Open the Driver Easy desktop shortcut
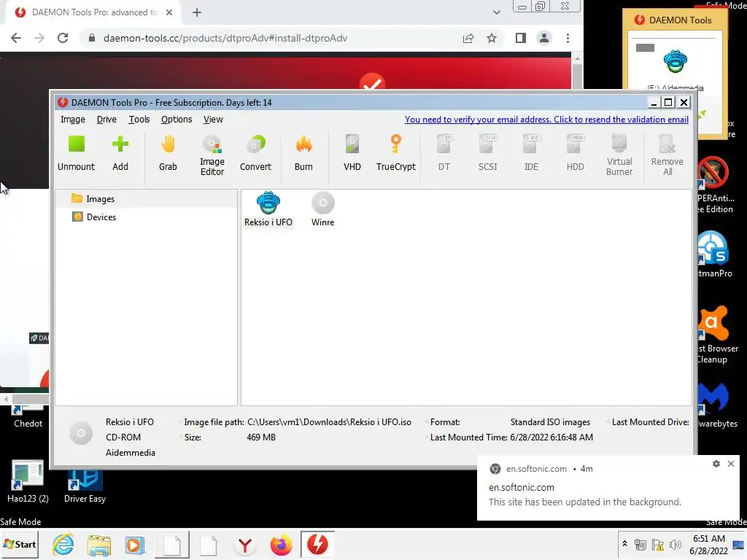This screenshot has height=560, width=747. (85, 486)
